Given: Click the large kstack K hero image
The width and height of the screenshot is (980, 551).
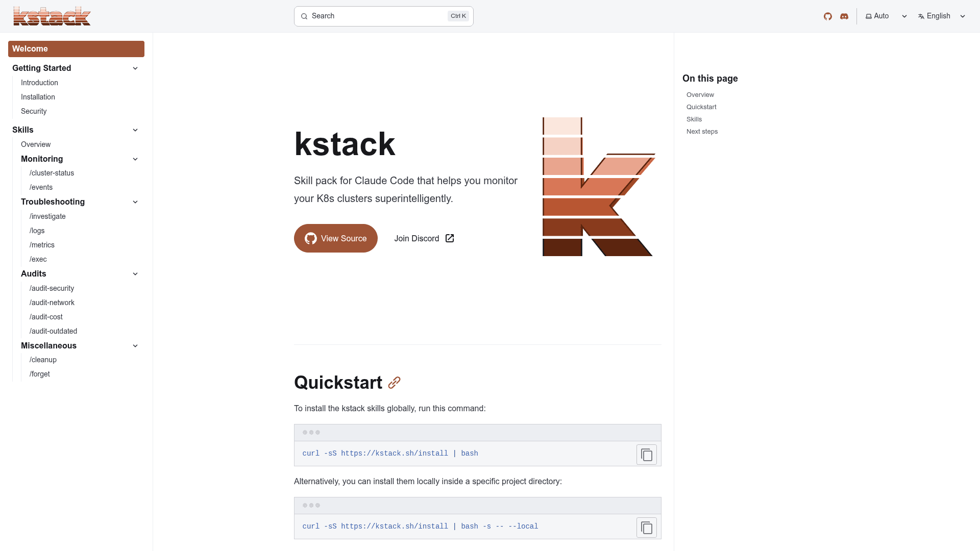Looking at the screenshot, I should click(x=599, y=187).
